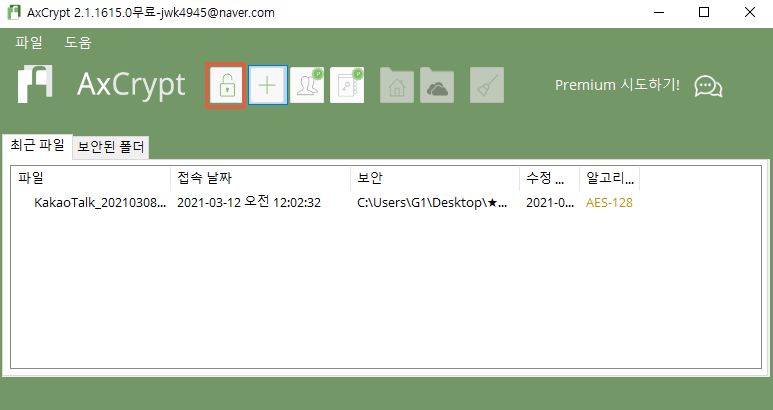Sort by the 파일 column header
Image resolution: width=773 pixels, height=410 pixels.
click(91, 178)
